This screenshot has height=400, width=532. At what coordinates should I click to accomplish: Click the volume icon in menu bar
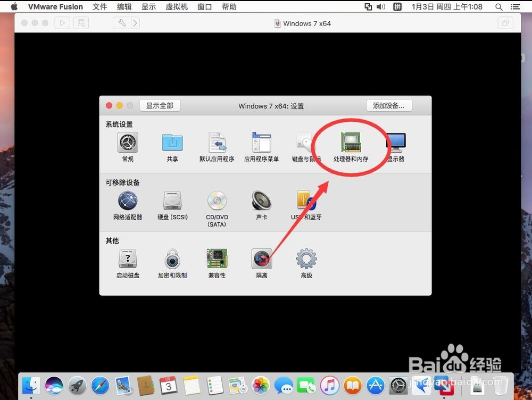click(x=381, y=7)
